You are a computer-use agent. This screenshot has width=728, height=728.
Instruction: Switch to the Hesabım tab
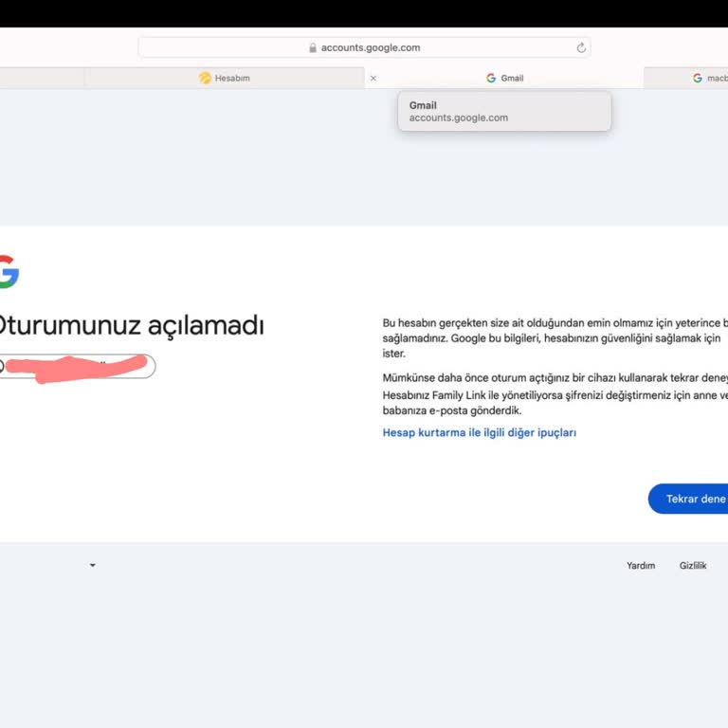[x=225, y=78]
